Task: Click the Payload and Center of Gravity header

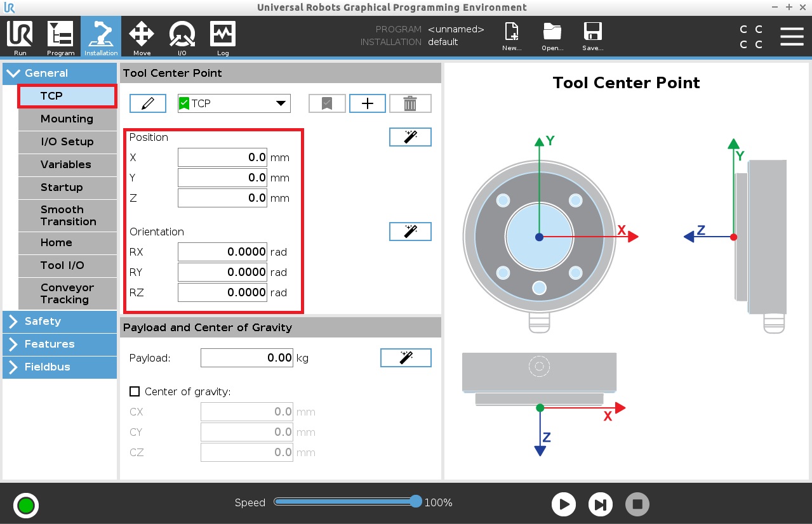Action: point(280,327)
